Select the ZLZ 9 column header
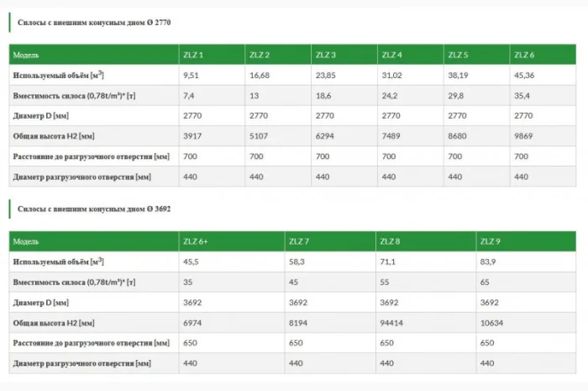 click(x=489, y=242)
